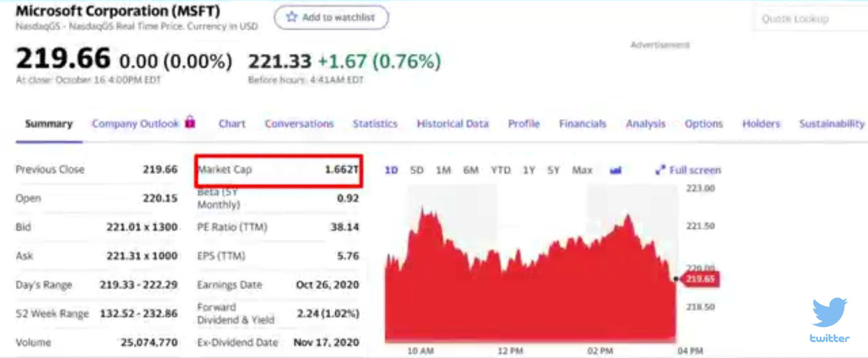Click the Full screen expand arrows icon
The image size is (868, 358).
pos(660,170)
